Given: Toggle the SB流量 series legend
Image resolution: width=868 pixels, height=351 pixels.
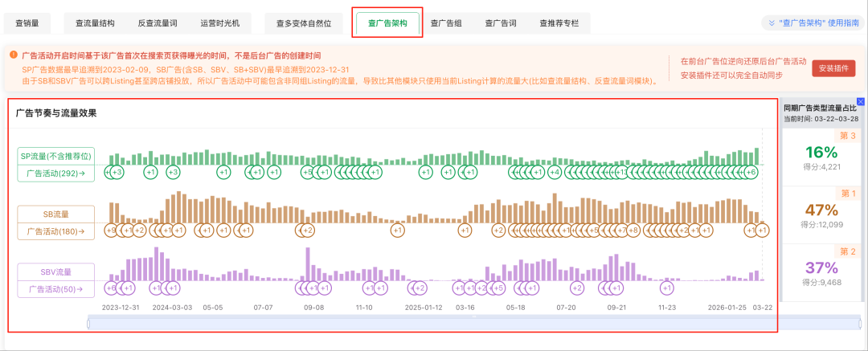Looking at the screenshot, I should (x=57, y=214).
